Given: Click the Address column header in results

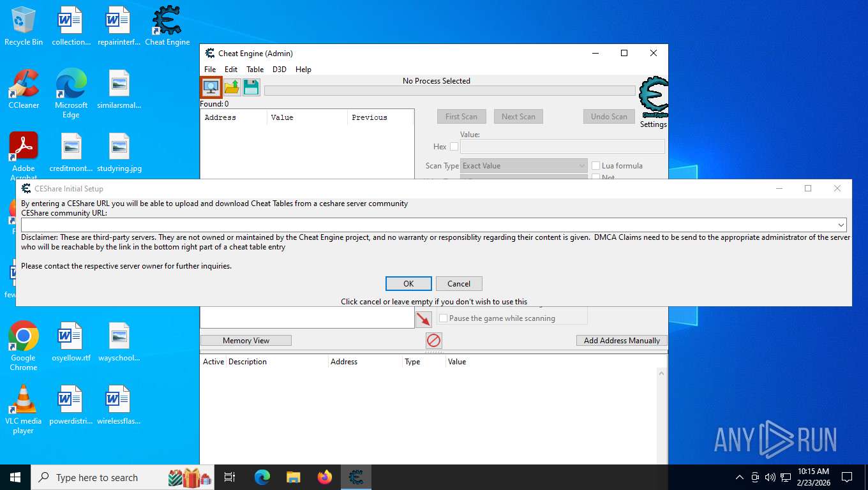Looking at the screenshot, I should pos(234,117).
